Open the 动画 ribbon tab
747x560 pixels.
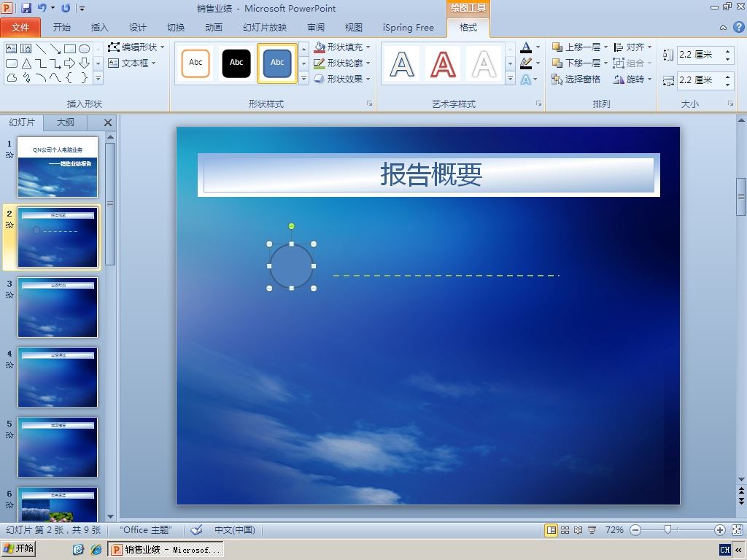point(214,28)
